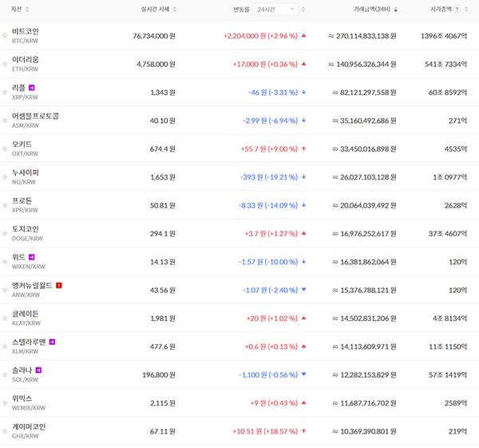Click the help question mark beside 시가총액
The width and height of the screenshot is (479, 448).
click(x=457, y=9)
